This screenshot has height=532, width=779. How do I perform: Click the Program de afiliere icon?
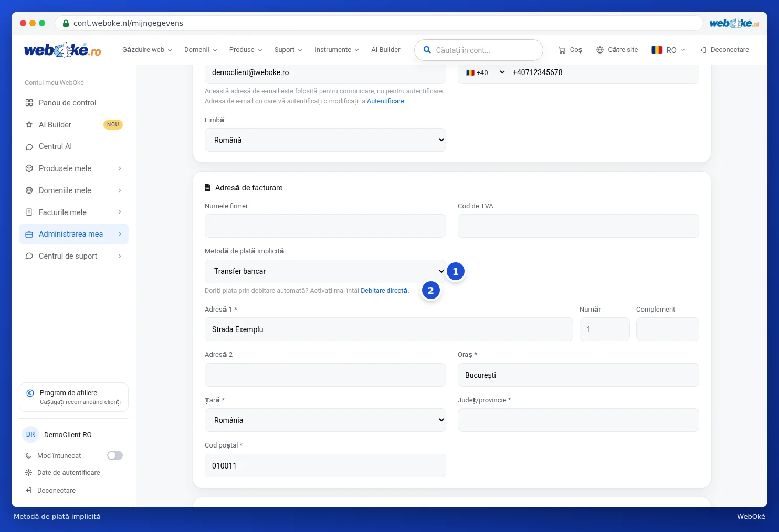click(x=30, y=393)
